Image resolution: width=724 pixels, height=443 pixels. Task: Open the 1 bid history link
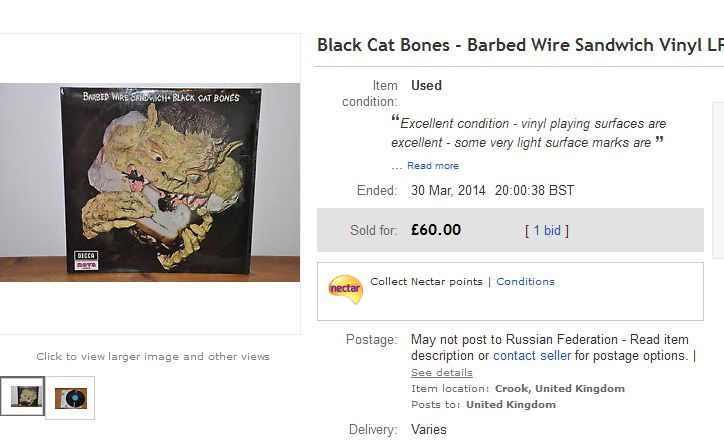[547, 230]
